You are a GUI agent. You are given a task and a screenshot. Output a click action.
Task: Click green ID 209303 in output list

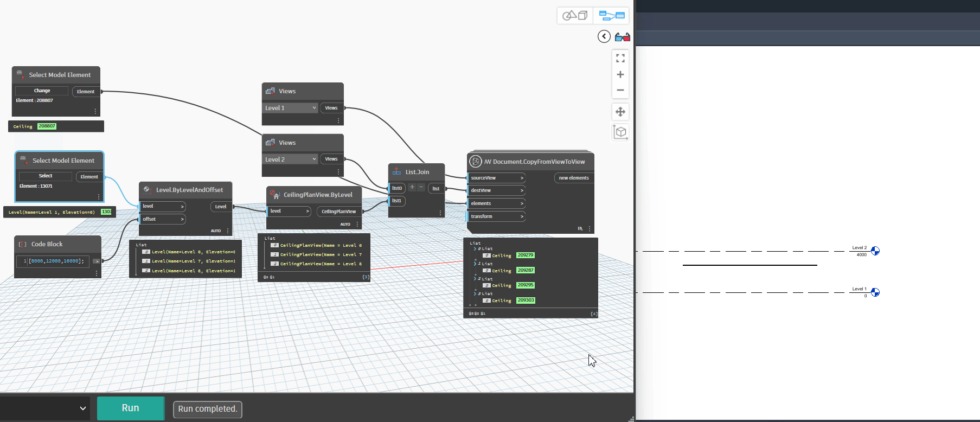525,300
